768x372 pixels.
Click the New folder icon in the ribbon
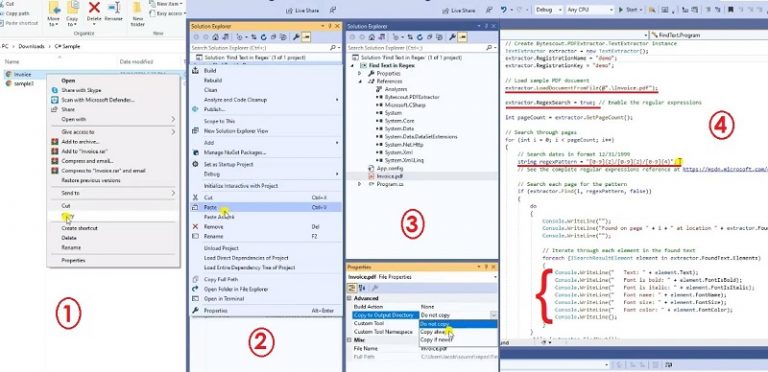(x=138, y=8)
